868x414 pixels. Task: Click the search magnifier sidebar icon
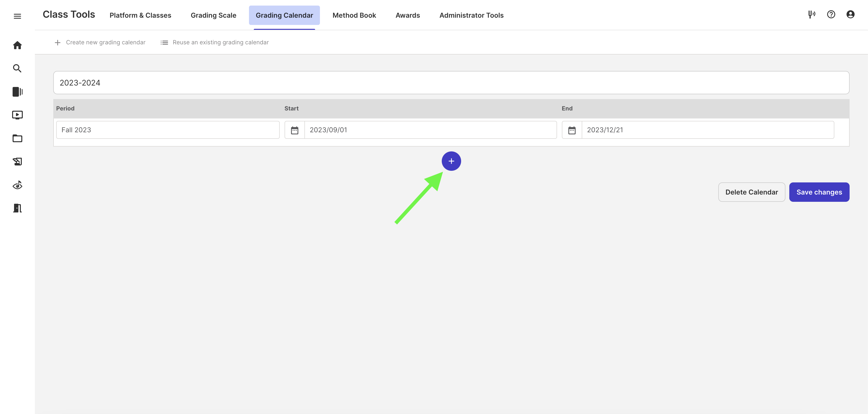(17, 69)
